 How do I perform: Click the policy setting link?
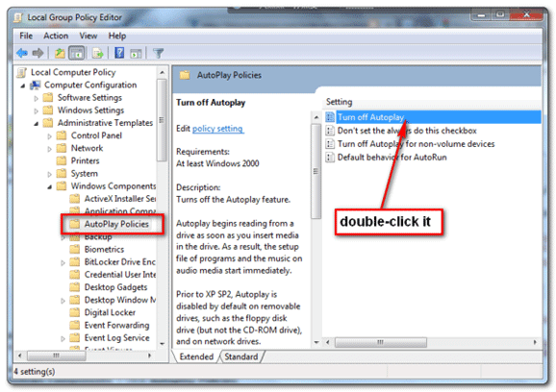(x=217, y=129)
